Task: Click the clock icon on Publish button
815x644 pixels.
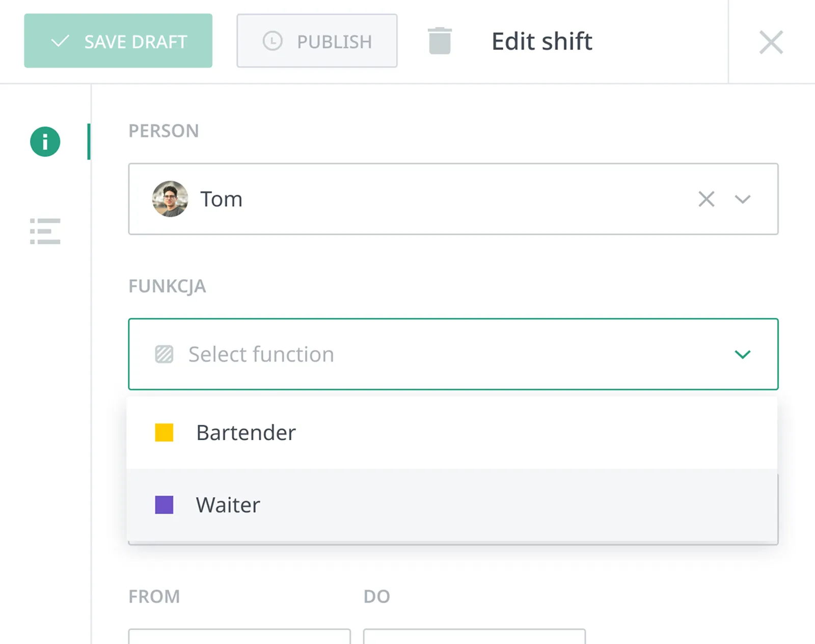Action: click(273, 41)
